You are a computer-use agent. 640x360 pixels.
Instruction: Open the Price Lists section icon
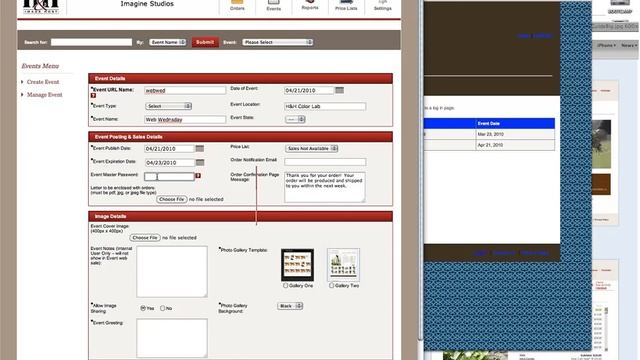pos(346,4)
